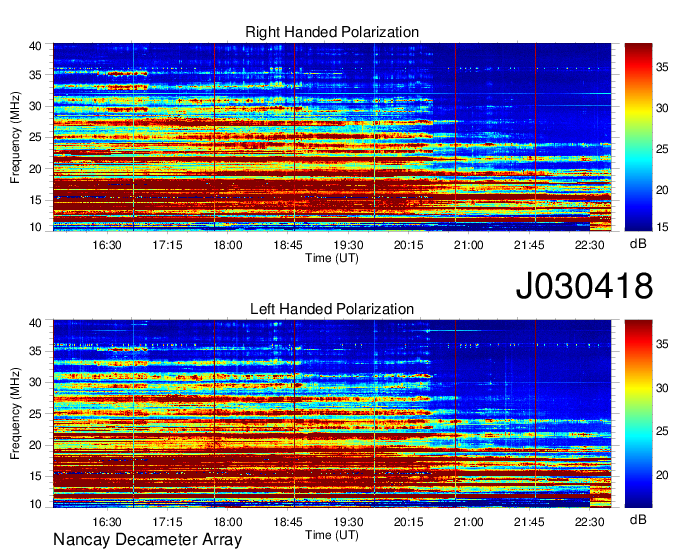Click the J030418 observation label

pos(584,285)
